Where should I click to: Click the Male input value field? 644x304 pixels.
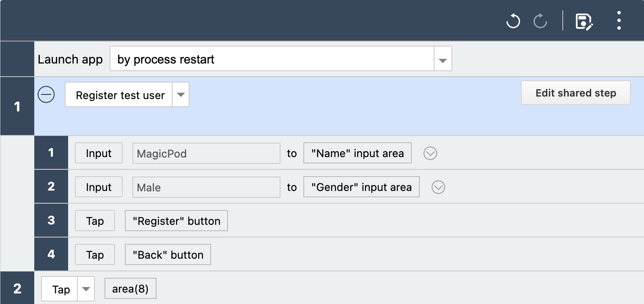tap(206, 187)
